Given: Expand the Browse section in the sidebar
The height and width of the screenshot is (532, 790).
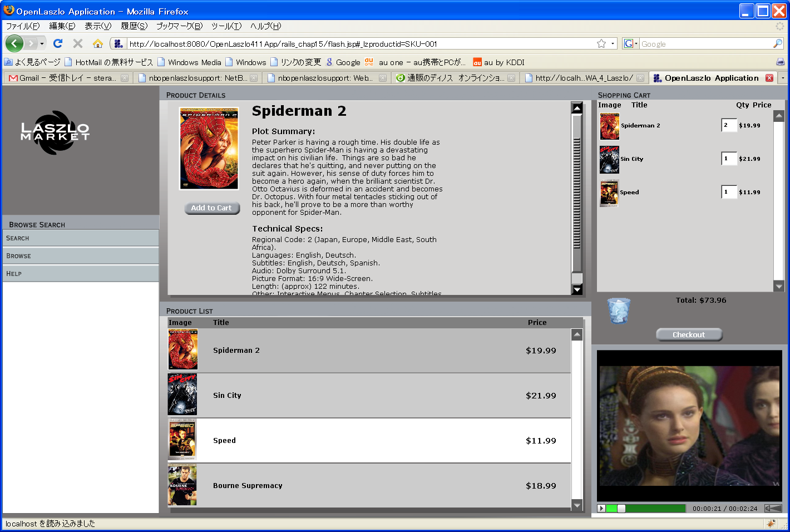Looking at the screenshot, I should [80, 256].
